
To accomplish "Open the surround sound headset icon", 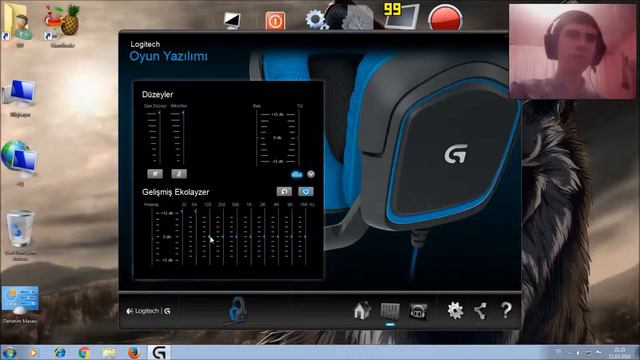I will click(x=418, y=311).
